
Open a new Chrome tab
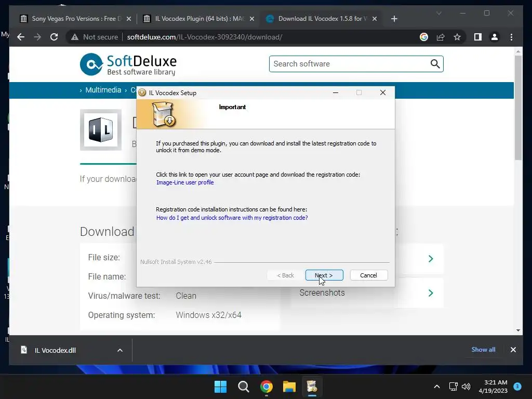(x=394, y=19)
